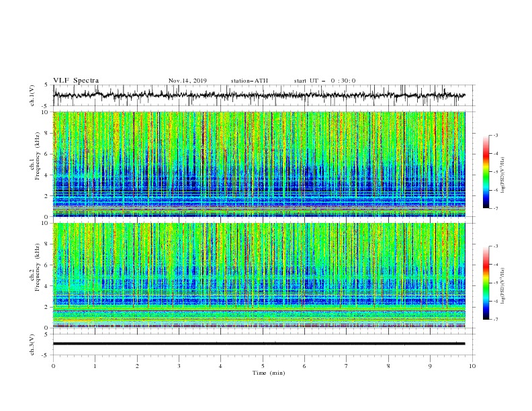
Task: Click time axis tick label '6'
Action: 304,366
